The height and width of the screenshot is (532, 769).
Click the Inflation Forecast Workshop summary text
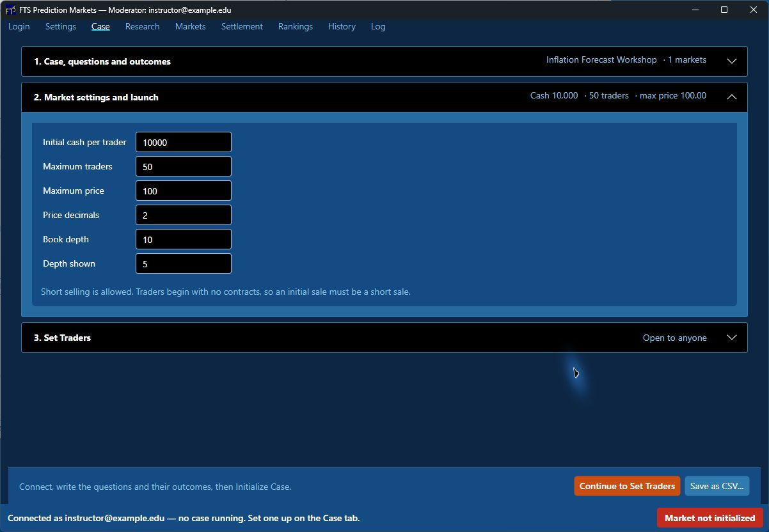click(601, 59)
